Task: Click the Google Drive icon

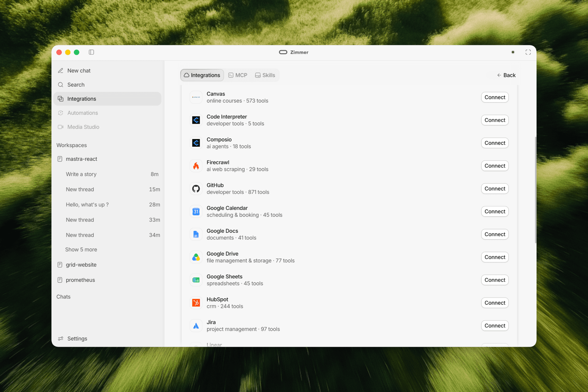Action: click(196, 257)
